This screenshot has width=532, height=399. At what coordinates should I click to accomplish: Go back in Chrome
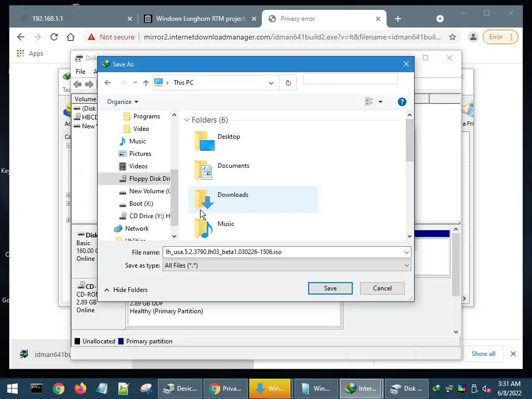[x=21, y=37]
